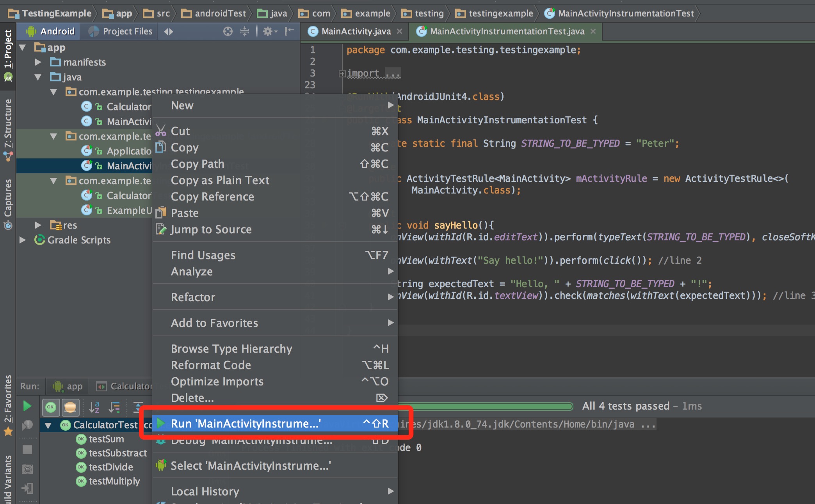
Task: Choose Reformat Code
Action: 275,365
